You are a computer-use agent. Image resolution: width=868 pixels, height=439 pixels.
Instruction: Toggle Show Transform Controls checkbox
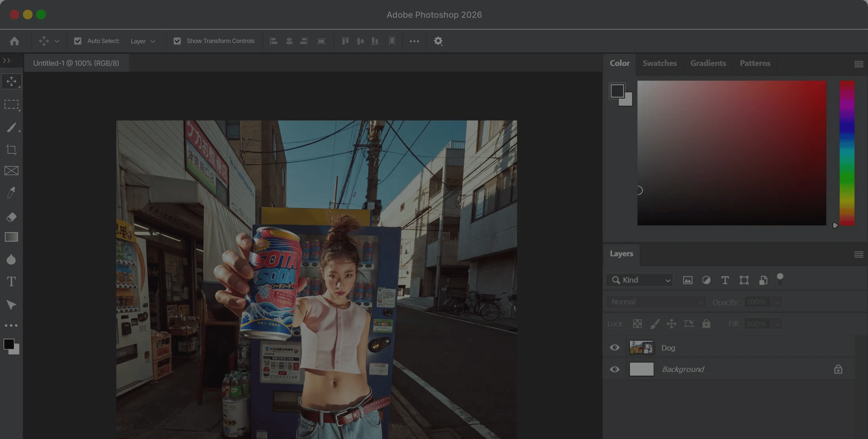[x=177, y=41]
